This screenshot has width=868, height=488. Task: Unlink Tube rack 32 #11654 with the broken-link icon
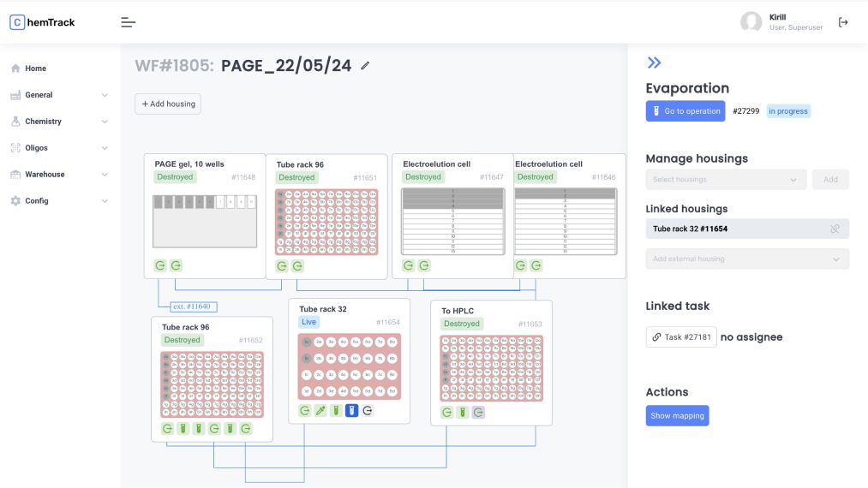835,229
